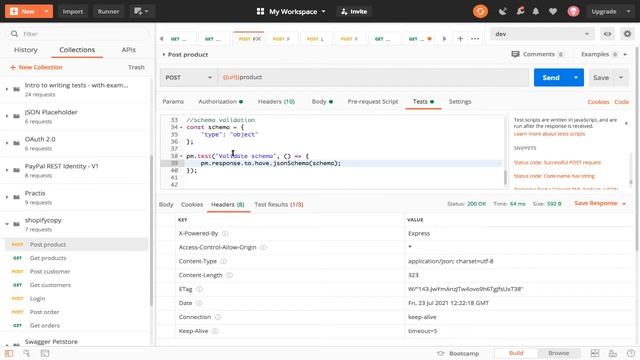This screenshot has width=640, height=360.
Task: Expand the JSON Placeholder collection
Action: (x=7, y=116)
